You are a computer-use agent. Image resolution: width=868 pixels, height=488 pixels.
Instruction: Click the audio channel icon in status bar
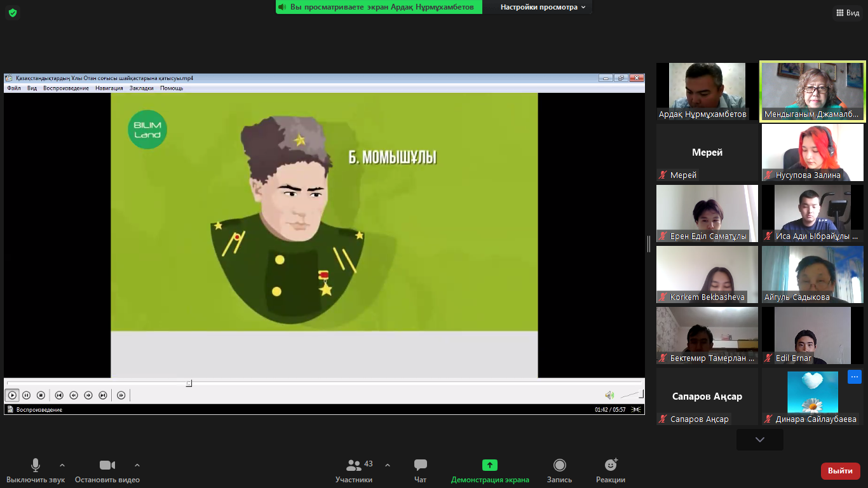(637, 410)
